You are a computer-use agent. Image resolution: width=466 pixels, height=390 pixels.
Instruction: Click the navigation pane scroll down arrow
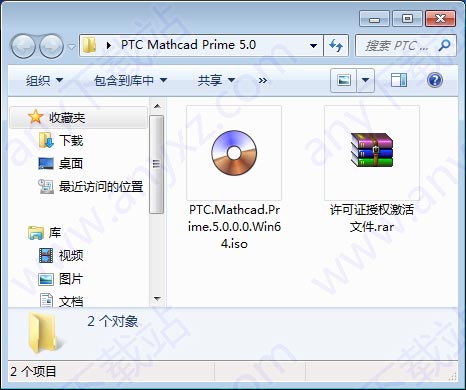click(x=157, y=299)
